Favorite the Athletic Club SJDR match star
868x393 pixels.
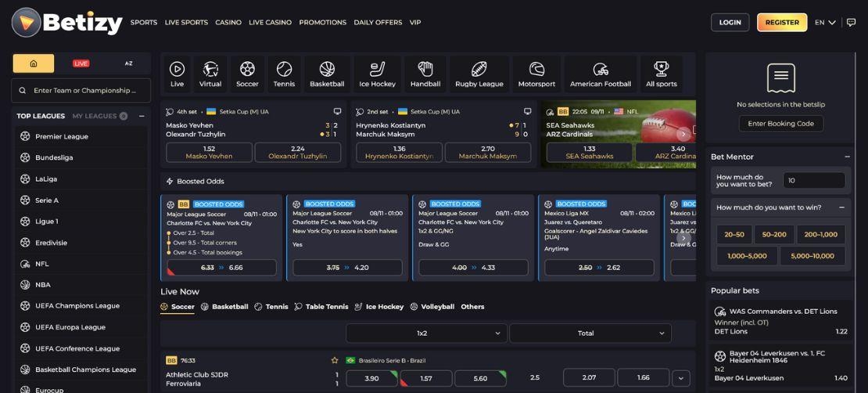point(335,360)
